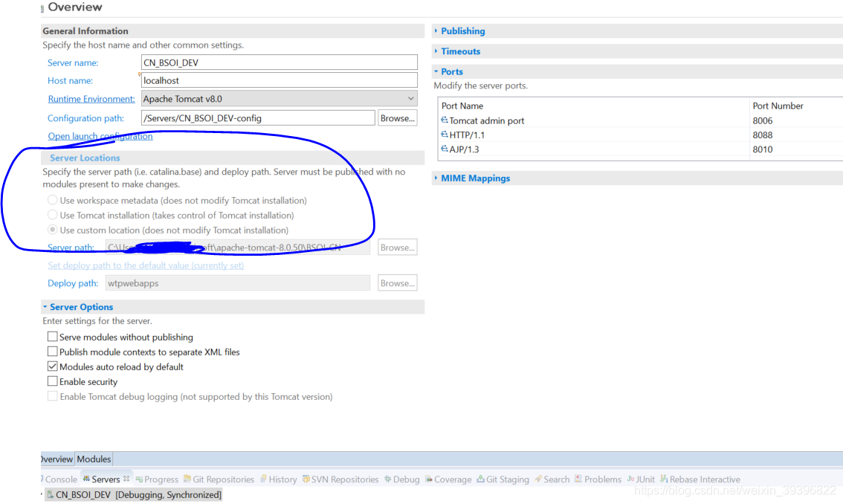Open the JUnit view tab
Image resolution: width=843 pixels, height=504 pixels.
point(642,479)
